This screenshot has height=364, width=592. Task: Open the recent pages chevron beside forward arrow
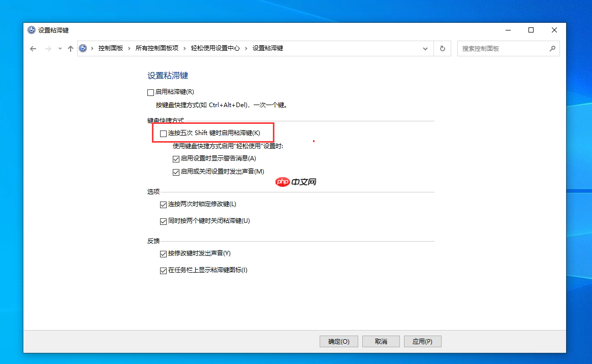point(59,48)
